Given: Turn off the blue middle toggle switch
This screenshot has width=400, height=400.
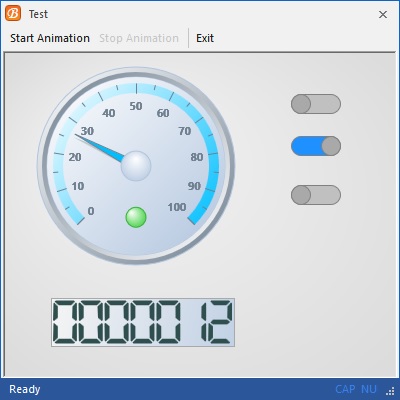Looking at the screenshot, I should pyautogui.click(x=316, y=146).
